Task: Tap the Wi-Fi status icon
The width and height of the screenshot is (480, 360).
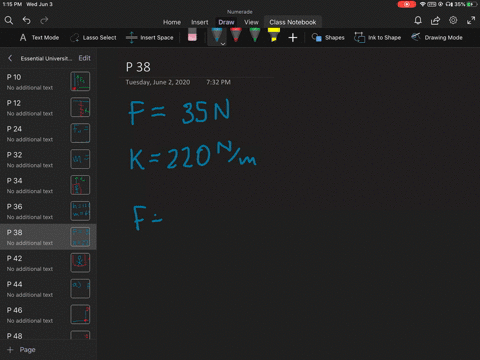Action: coord(423,4)
